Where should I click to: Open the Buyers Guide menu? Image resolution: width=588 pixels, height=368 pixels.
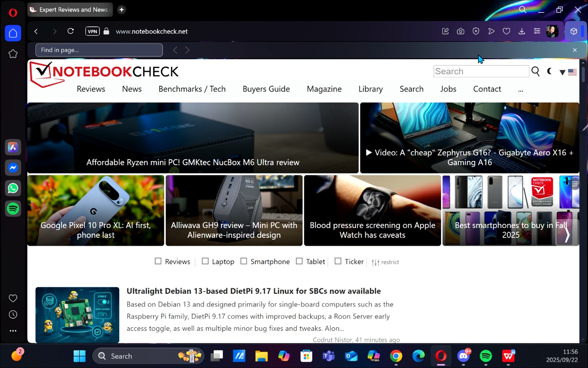(266, 89)
